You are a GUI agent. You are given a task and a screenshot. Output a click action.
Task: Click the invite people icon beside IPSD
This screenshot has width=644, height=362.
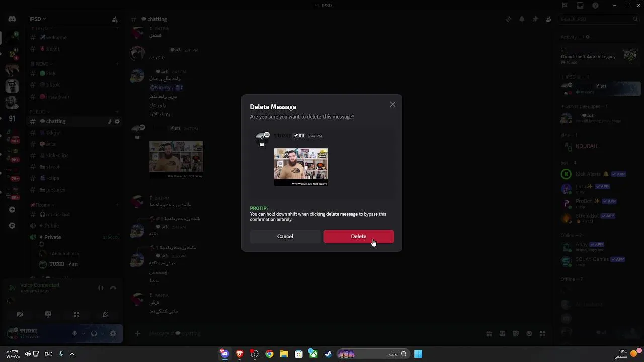(115, 19)
